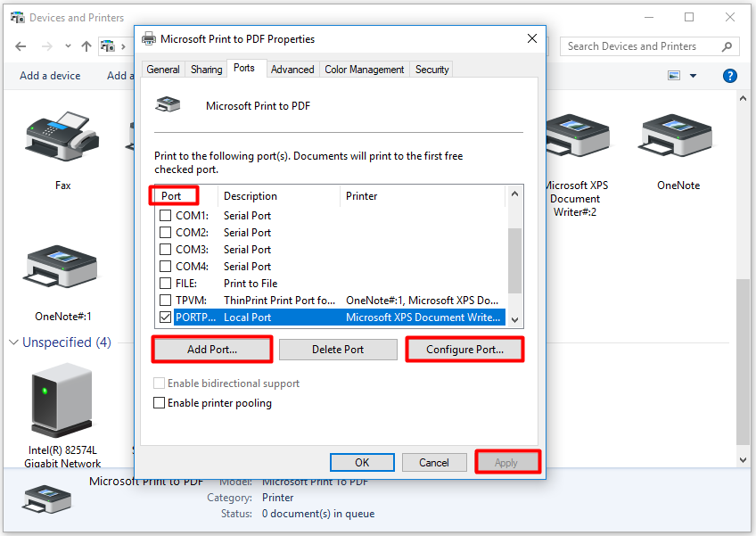The height and width of the screenshot is (536, 756).
Task: Click the main window scroll down arrow
Action: (743, 460)
